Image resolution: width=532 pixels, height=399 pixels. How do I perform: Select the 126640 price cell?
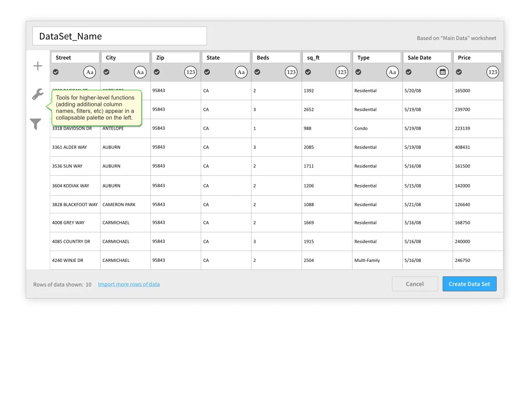(x=478, y=204)
